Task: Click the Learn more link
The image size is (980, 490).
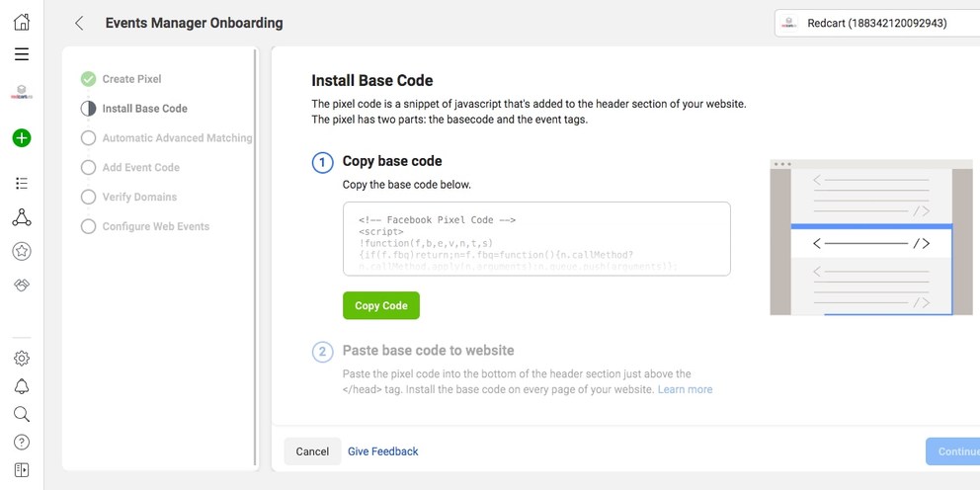Action: 685,389
